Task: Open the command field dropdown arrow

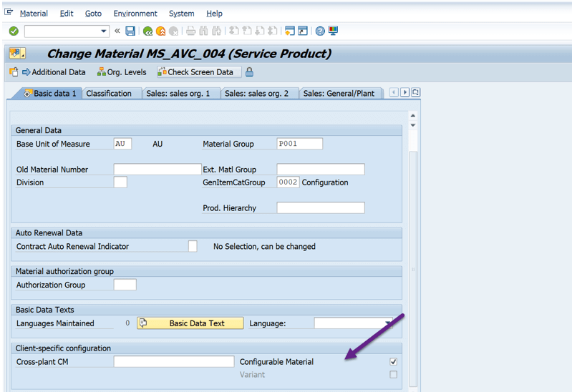Action: point(104,31)
